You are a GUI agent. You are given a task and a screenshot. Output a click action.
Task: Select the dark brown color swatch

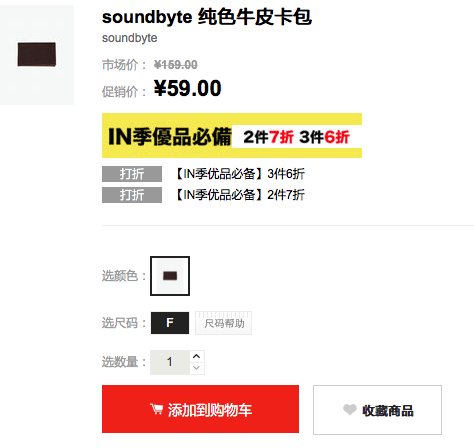click(x=170, y=276)
